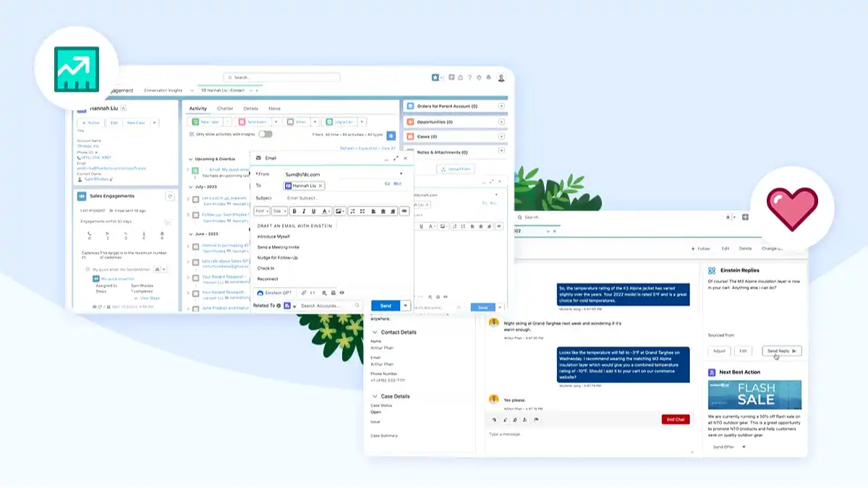Remove Hannah Liu recipient pill
868x488 pixels.
click(x=320, y=186)
